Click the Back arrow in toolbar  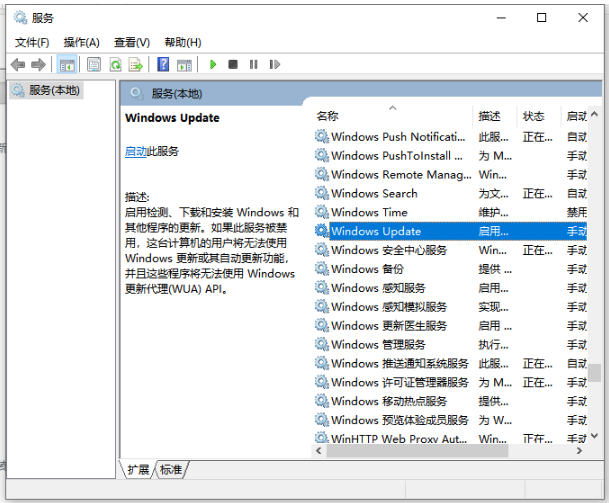17,64
